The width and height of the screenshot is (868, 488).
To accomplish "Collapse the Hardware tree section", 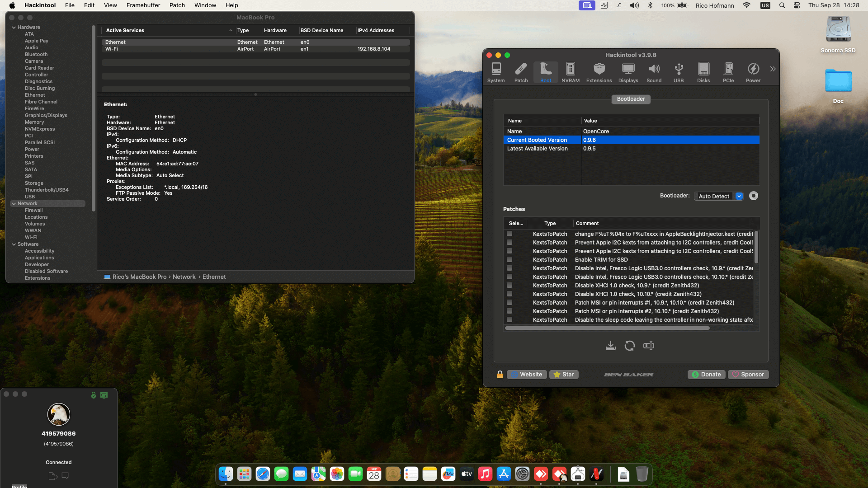I will tap(14, 28).
